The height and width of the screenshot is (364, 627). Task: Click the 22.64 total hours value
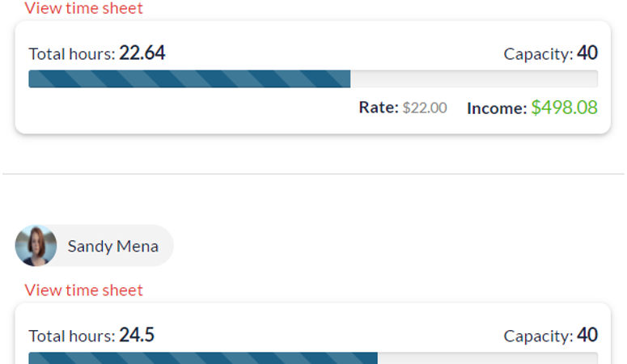click(142, 53)
